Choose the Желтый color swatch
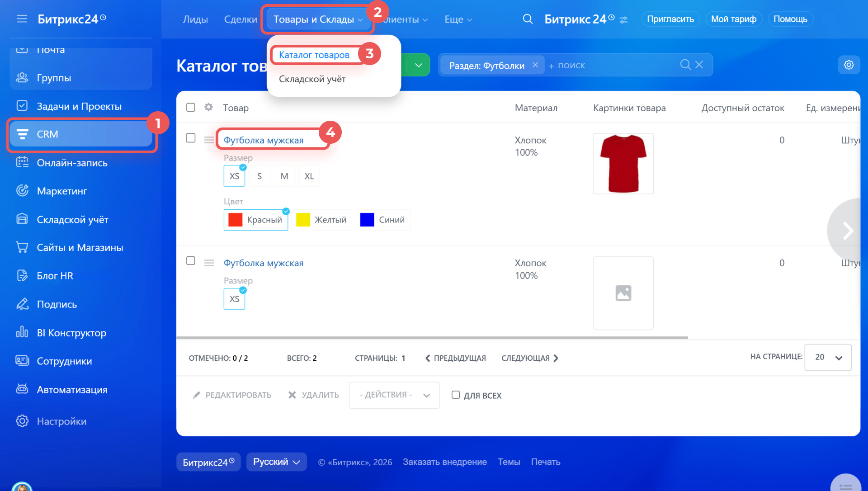 pyautogui.click(x=321, y=220)
